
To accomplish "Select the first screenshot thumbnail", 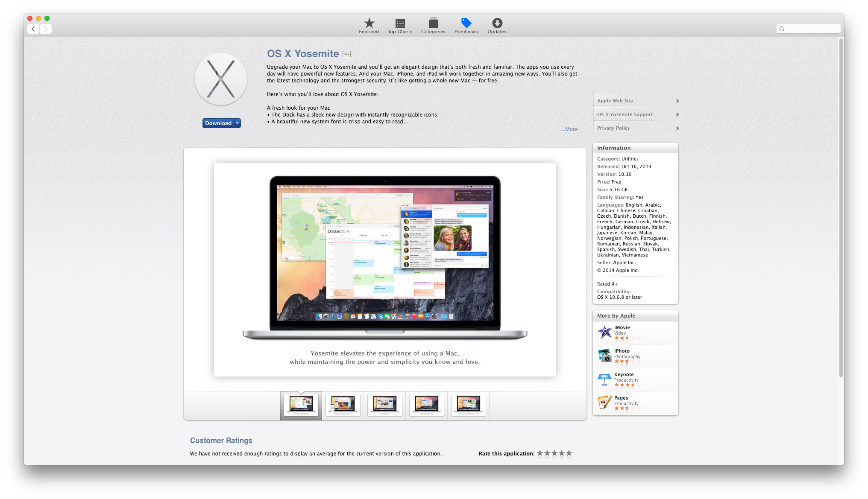I will (x=301, y=405).
